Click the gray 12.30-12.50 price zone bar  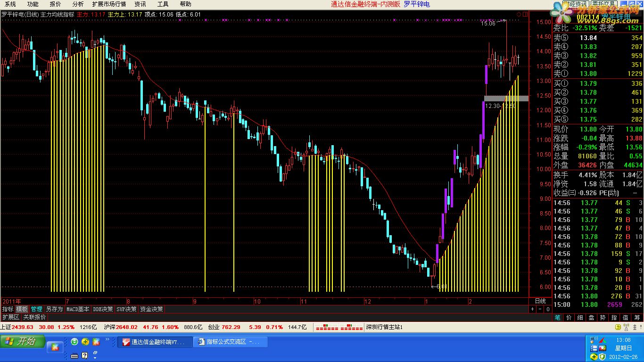506,98
